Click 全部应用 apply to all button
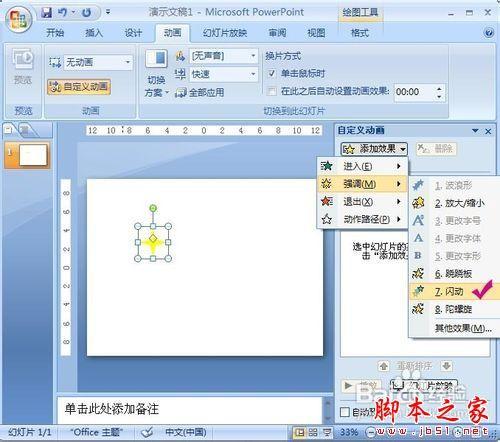This screenshot has width=500, height=442. coord(199,92)
